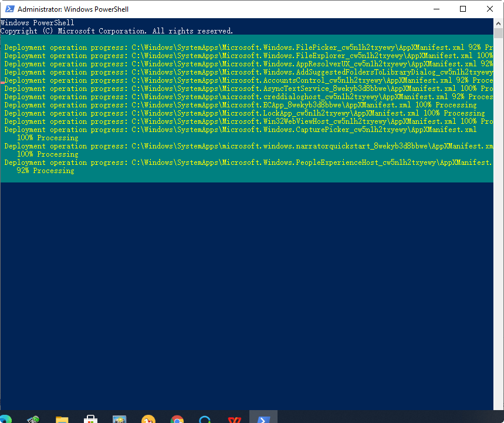504x423 pixels.
Task: Open the landscape picture taskbar icon
Action: (x=119, y=419)
